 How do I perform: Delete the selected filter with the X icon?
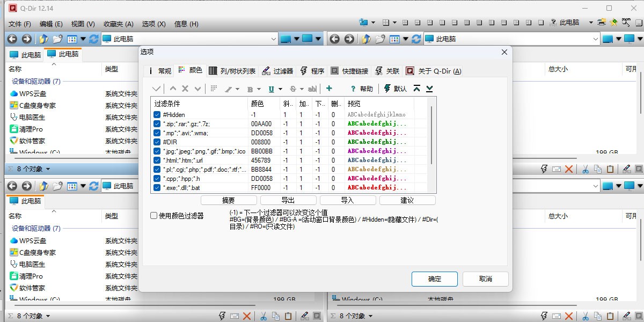tap(185, 89)
